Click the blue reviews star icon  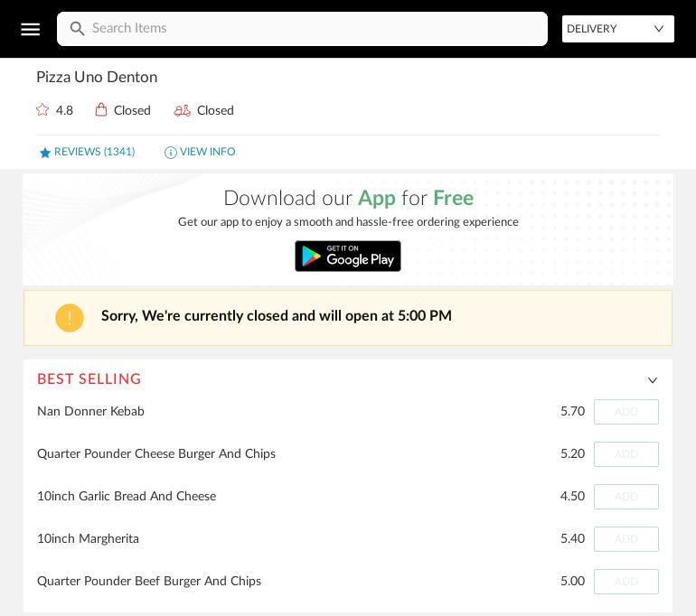(45, 153)
